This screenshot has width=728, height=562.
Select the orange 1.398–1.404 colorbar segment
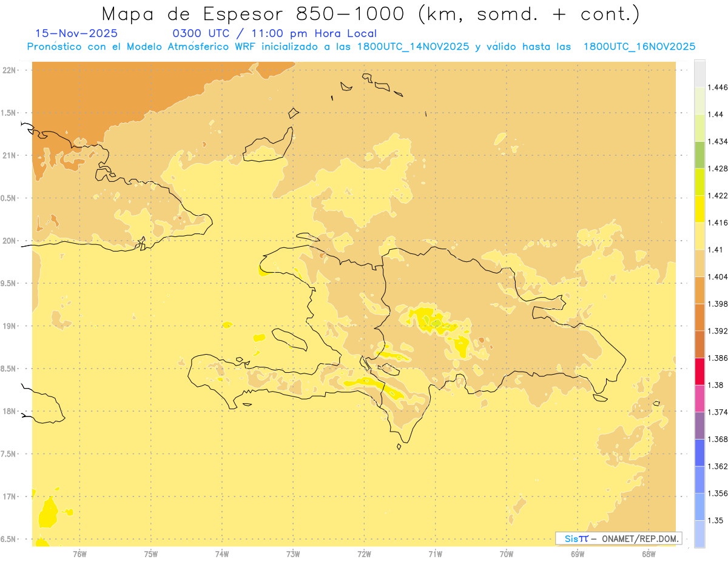(x=699, y=290)
